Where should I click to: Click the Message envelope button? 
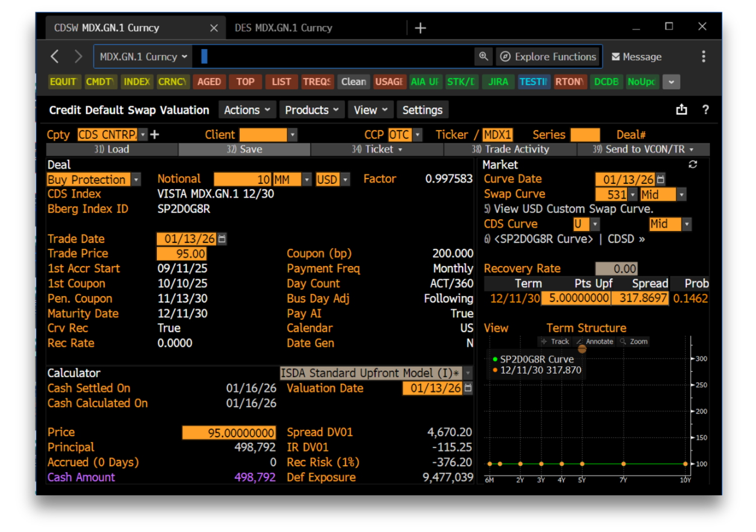pos(637,57)
